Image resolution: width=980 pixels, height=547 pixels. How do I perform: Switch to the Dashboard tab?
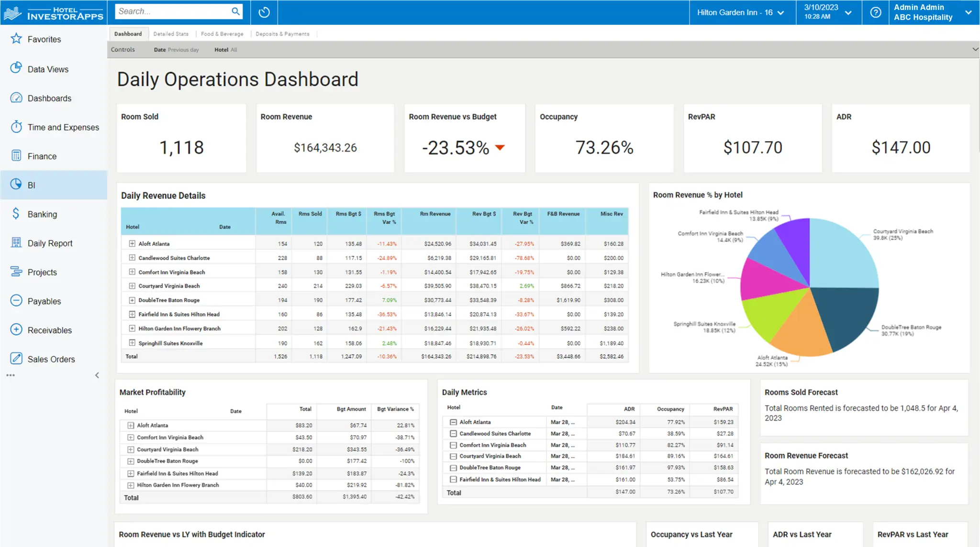point(128,34)
